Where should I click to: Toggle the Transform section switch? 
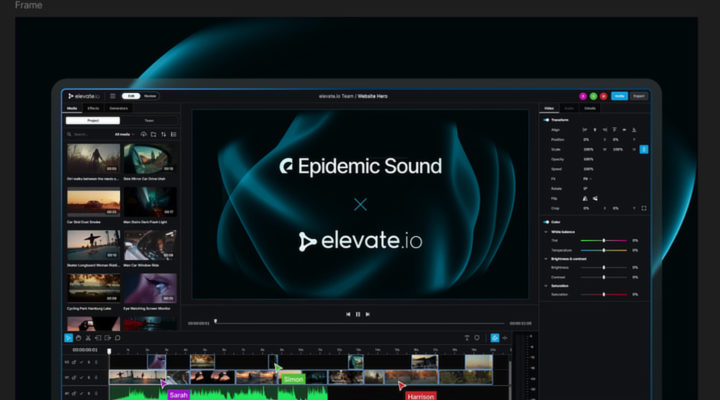(x=546, y=120)
